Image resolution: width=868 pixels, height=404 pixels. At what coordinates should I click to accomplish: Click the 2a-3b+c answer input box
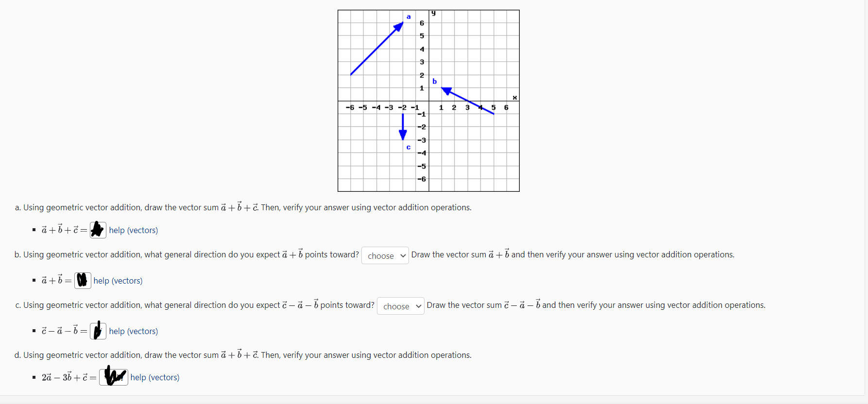pos(114,377)
